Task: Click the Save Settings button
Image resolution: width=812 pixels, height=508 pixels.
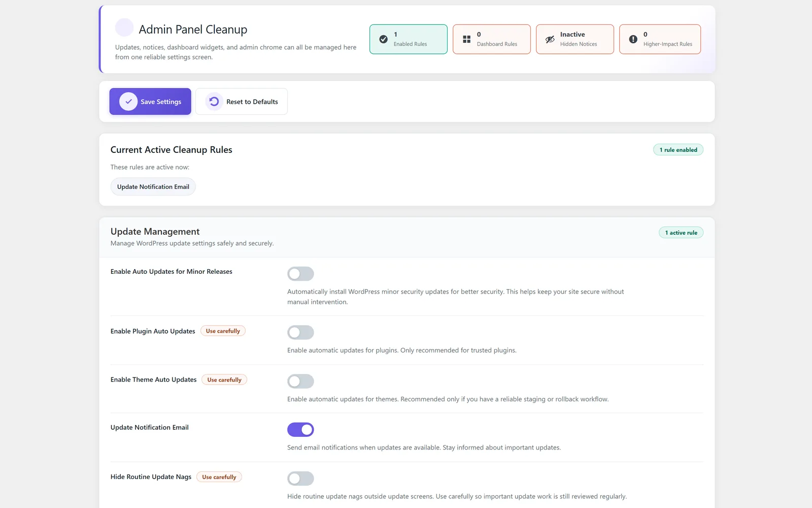Action: pyautogui.click(x=150, y=102)
